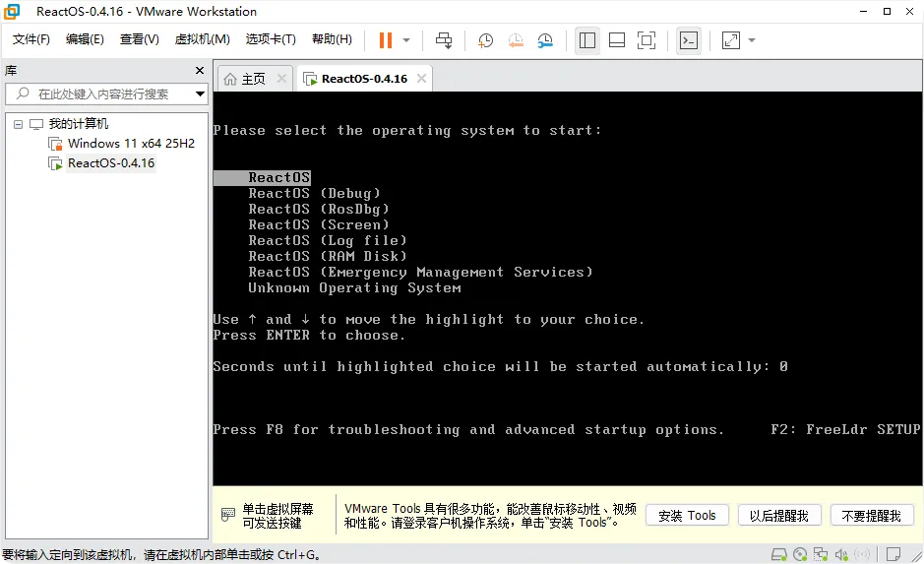Click ReactOS (Emergency Management Services) entry
The image size is (924, 564).
click(x=420, y=273)
